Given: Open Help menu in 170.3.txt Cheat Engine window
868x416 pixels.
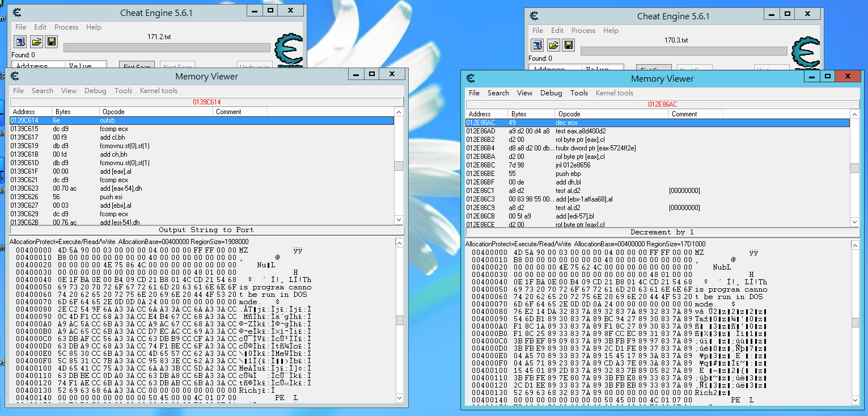Looking at the screenshot, I should (x=611, y=31).
